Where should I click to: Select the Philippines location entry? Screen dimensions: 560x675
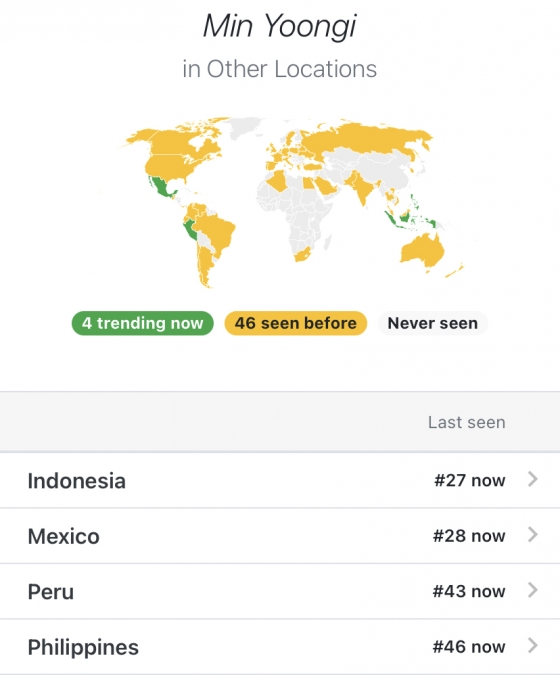coord(280,647)
